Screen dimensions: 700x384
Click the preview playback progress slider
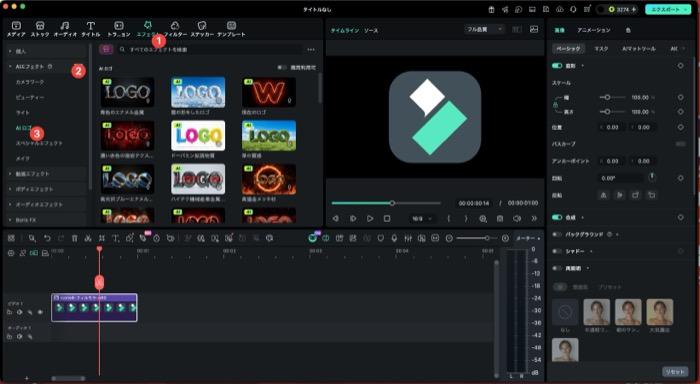(386, 203)
